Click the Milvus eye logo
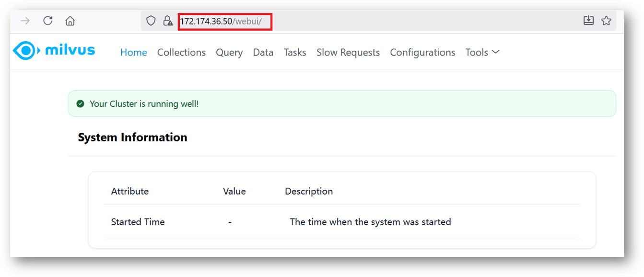This screenshot has height=277, width=644. coord(24,50)
